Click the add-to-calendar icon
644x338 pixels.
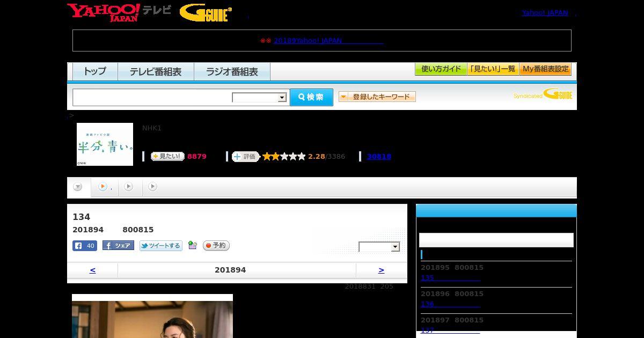(192, 245)
